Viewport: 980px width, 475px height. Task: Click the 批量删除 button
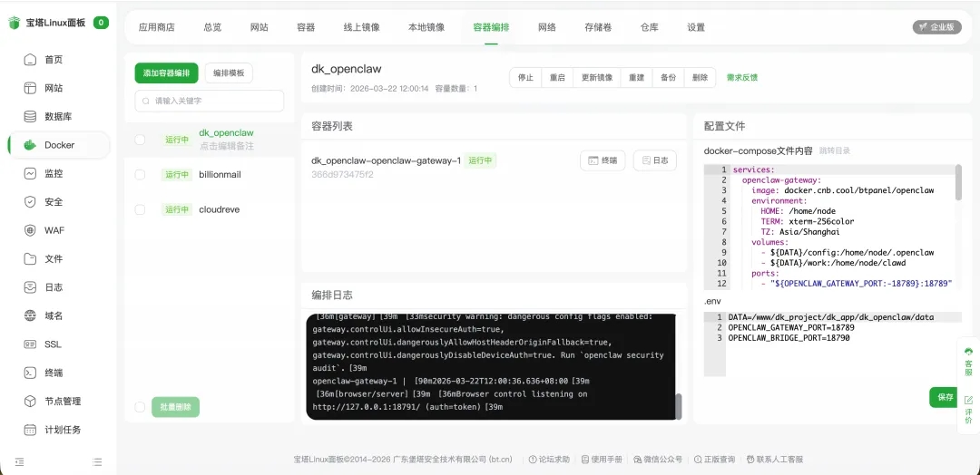coord(176,407)
